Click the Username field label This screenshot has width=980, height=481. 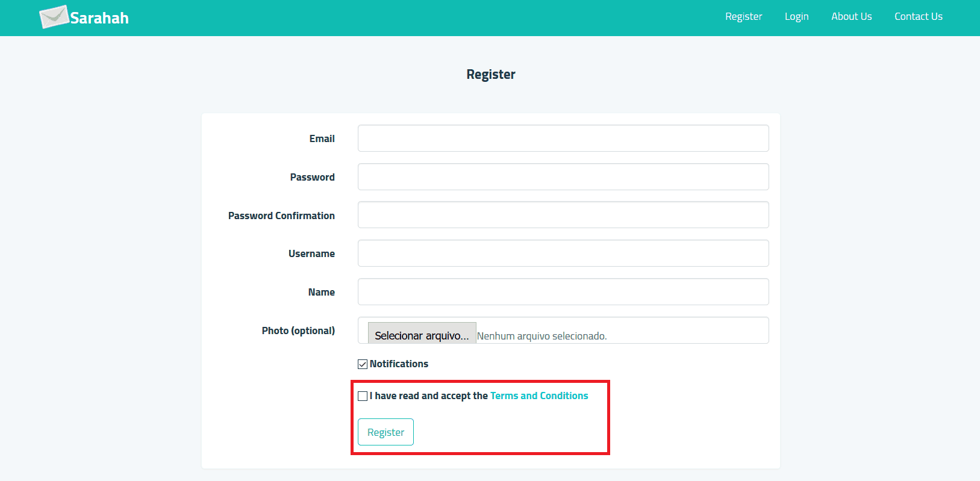[311, 254]
